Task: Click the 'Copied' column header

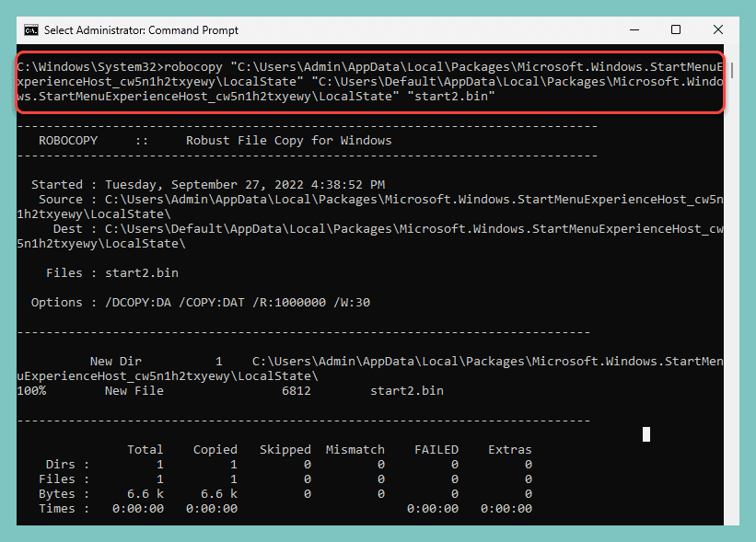Action: (215, 449)
